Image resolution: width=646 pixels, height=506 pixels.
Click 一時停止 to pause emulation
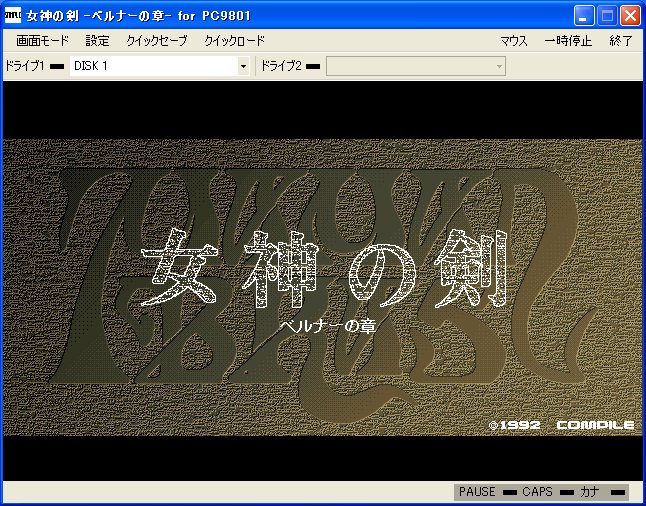[568, 41]
